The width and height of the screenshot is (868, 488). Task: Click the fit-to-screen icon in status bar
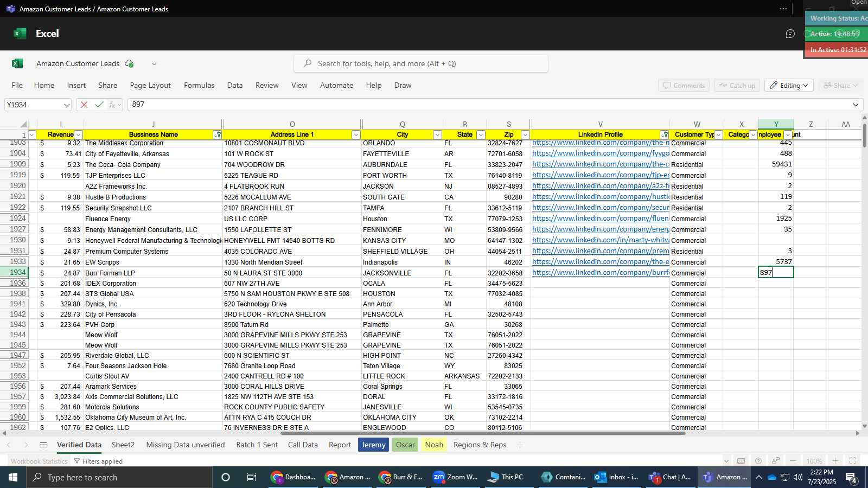pyautogui.click(x=852, y=461)
